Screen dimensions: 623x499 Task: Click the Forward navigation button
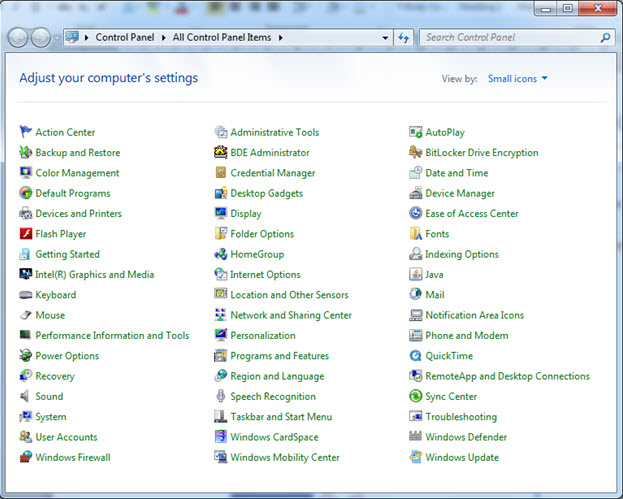pyautogui.click(x=41, y=38)
